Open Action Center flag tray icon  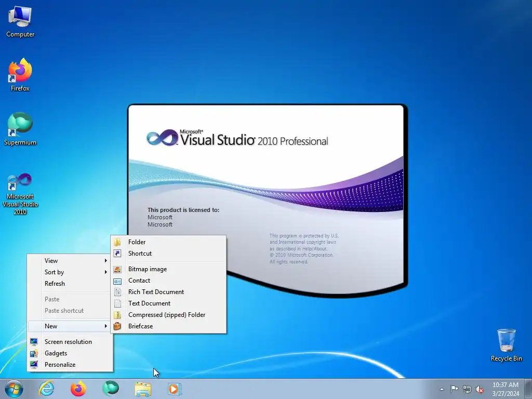pyautogui.click(x=454, y=389)
